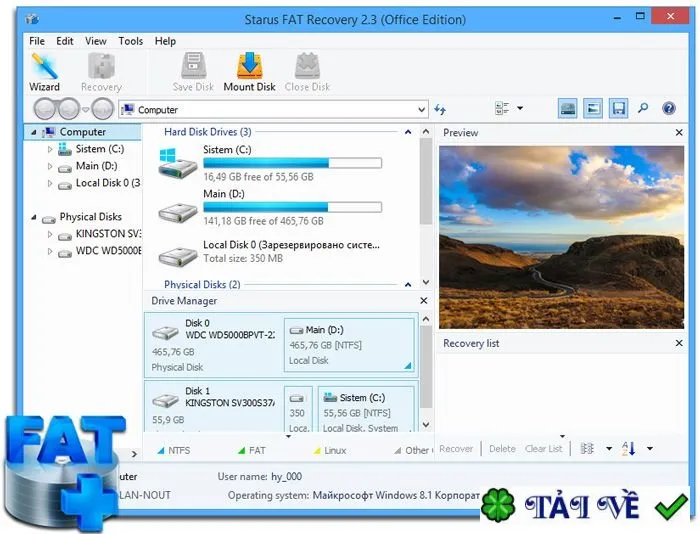Open the Help menu
This screenshot has height=534, width=700.
click(165, 41)
